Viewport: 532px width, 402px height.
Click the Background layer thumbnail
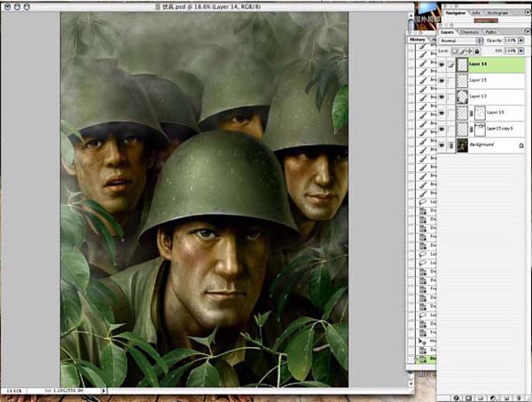463,146
